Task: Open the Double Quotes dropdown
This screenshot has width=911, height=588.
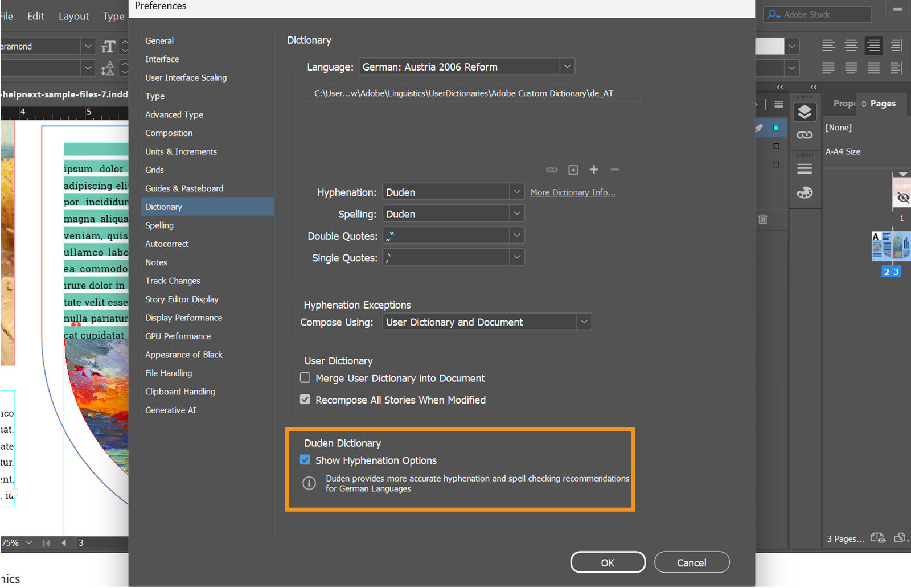Action: pyautogui.click(x=453, y=235)
